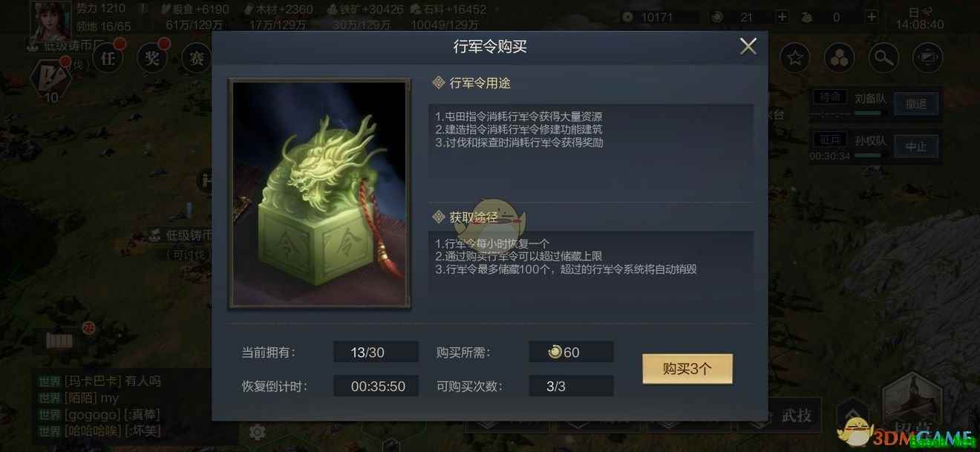Click the magnifying glass search icon

click(883, 58)
